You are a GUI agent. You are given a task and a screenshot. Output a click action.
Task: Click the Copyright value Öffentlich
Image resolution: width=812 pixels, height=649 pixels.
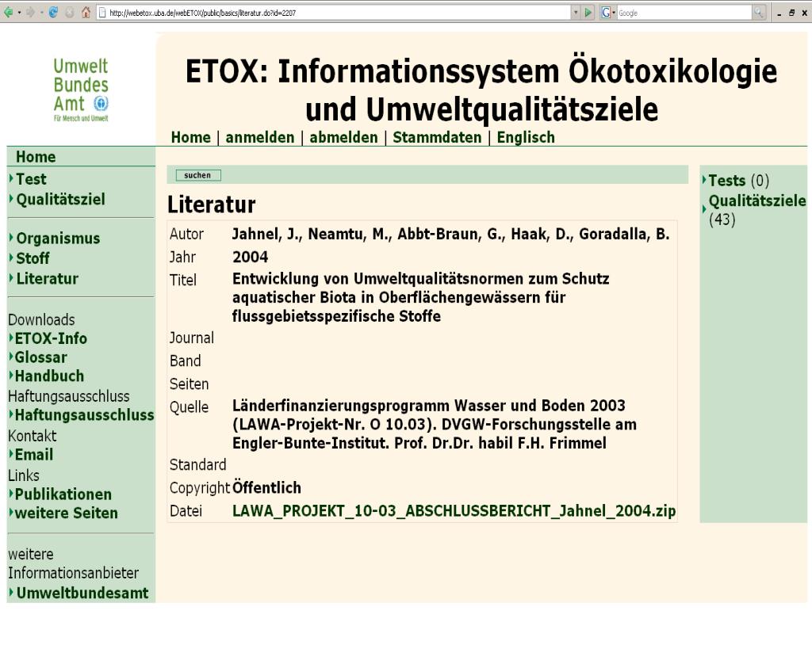click(266, 487)
